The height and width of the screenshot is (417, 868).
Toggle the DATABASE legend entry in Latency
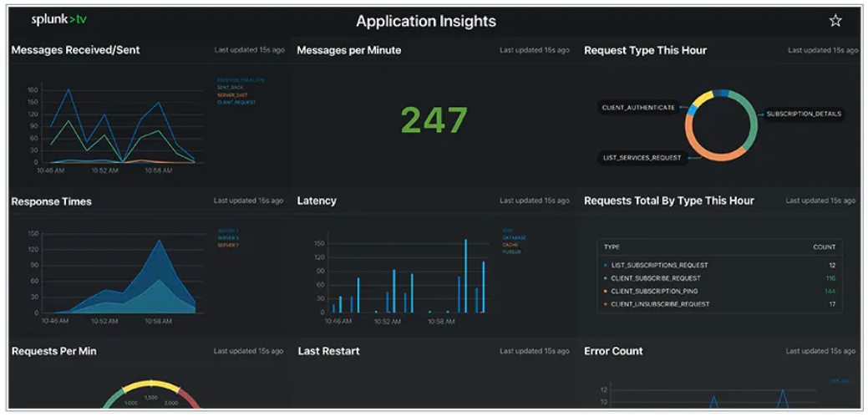[514, 238]
